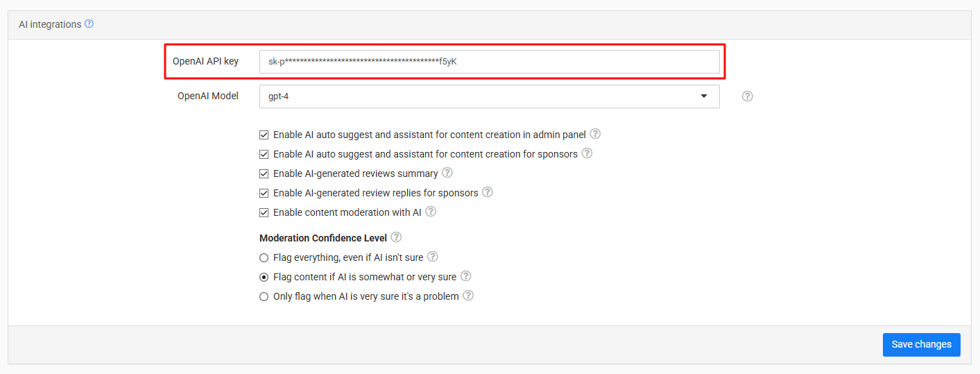Uncheck AI-generated review replies for sponsors
980x374 pixels.
264,193
